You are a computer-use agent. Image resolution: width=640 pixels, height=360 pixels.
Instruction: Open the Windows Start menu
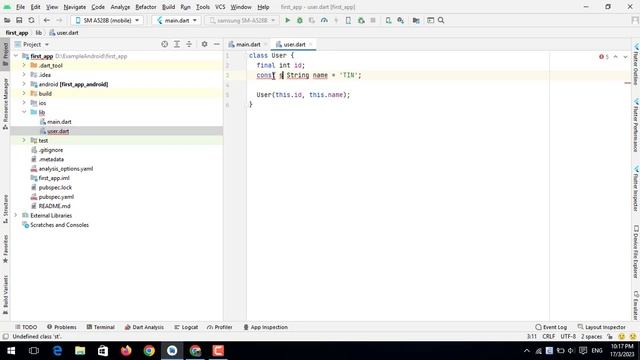(11, 351)
